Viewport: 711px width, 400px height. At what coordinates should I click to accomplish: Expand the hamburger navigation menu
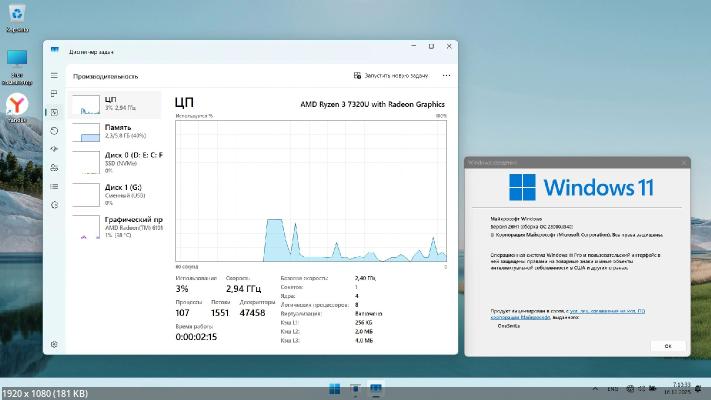point(54,75)
